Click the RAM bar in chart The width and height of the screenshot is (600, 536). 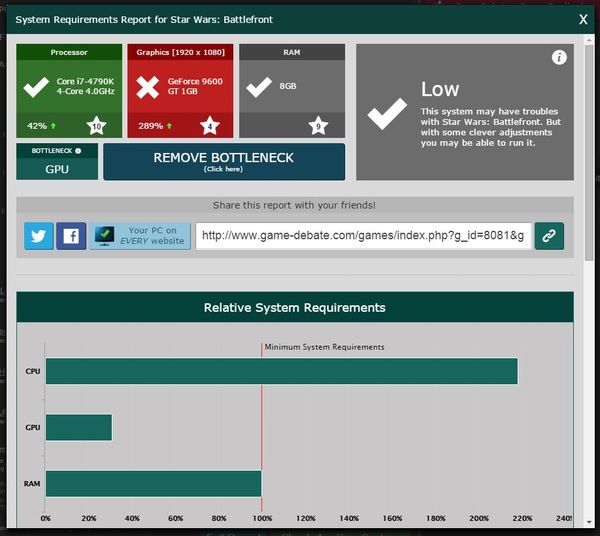153,484
